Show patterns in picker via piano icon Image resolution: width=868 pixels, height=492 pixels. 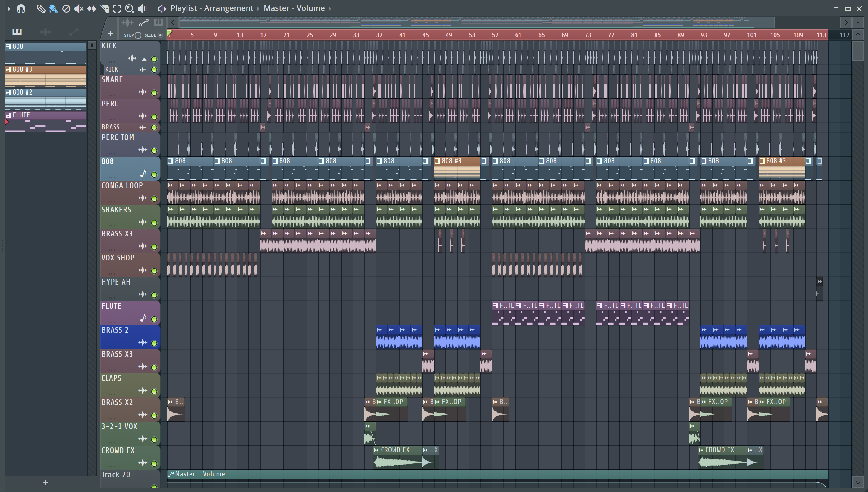coord(17,32)
